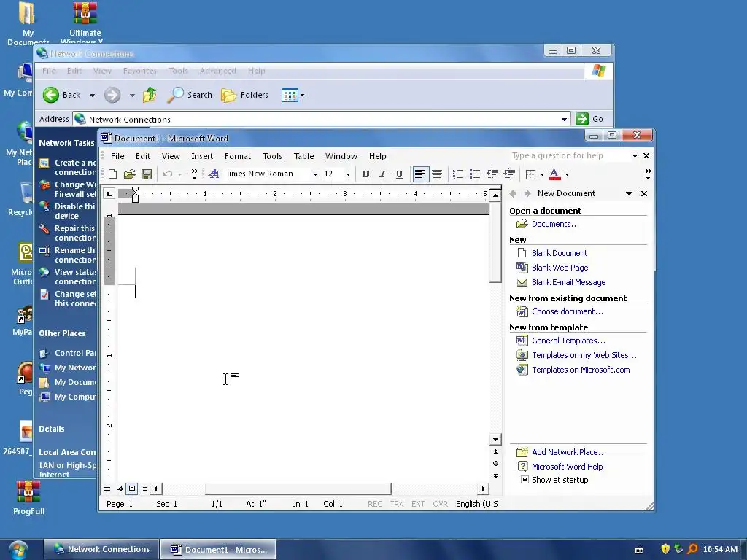Switch to Normal View icon
This screenshot has height=560, width=747.
(x=107, y=488)
